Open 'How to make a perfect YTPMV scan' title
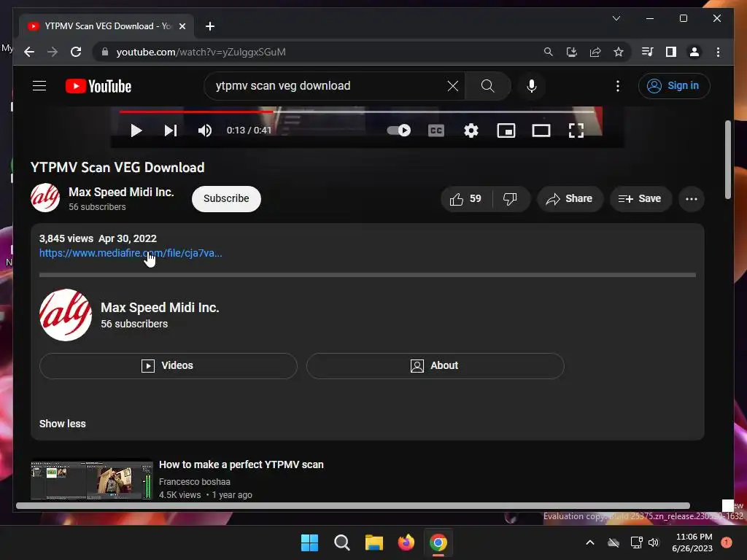Screen dimensions: 747x560 pyautogui.click(x=241, y=464)
